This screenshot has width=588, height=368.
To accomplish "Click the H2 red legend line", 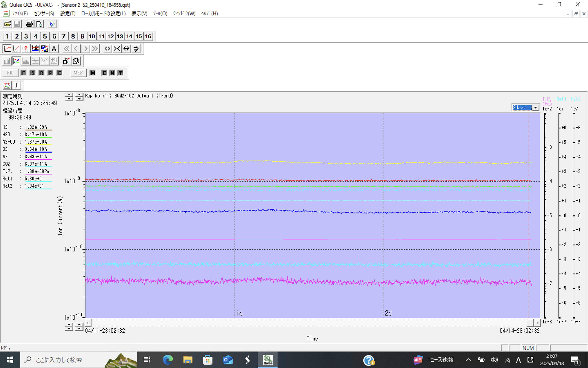I will [38, 130].
